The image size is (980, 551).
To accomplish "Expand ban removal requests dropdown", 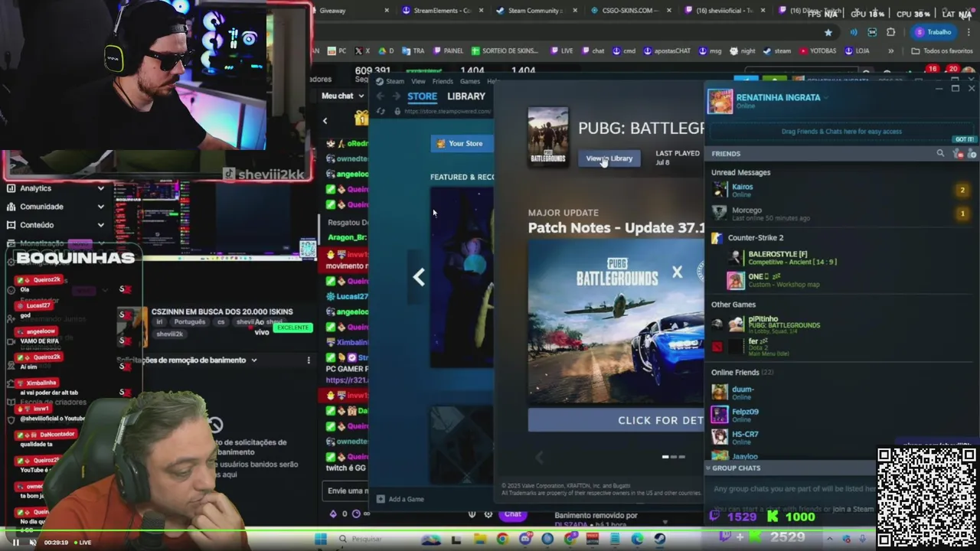I will click(x=253, y=360).
